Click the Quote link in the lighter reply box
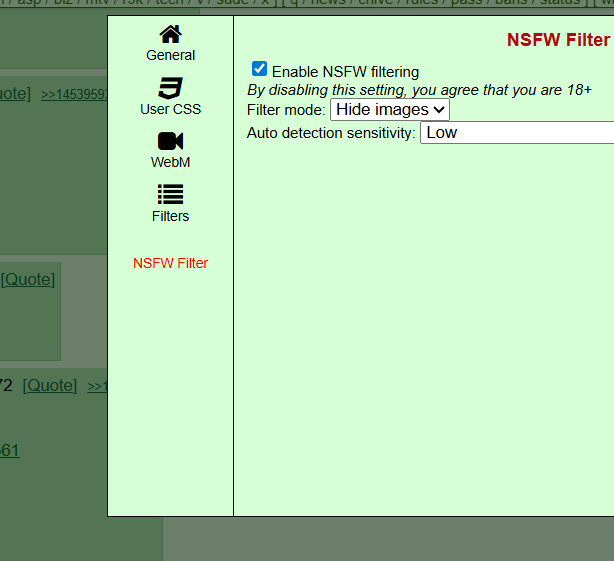Image resolution: width=614 pixels, height=561 pixels. (27, 280)
